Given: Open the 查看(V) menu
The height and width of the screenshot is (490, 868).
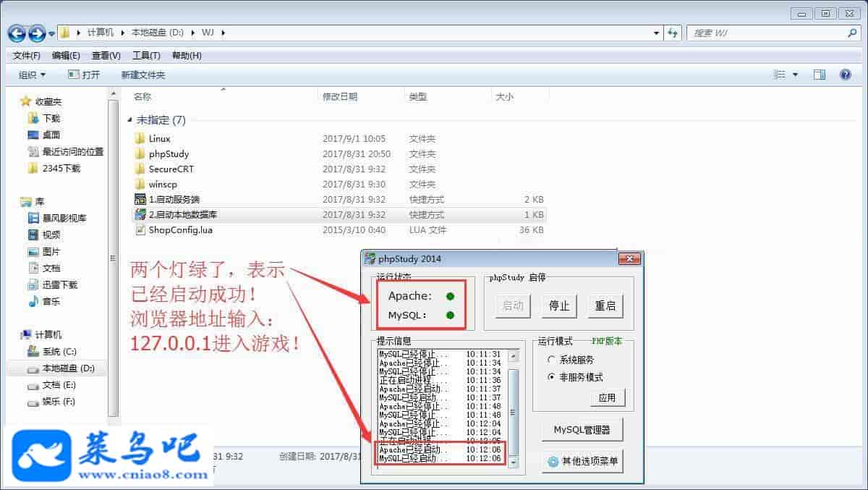Looking at the screenshot, I should [106, 56].
